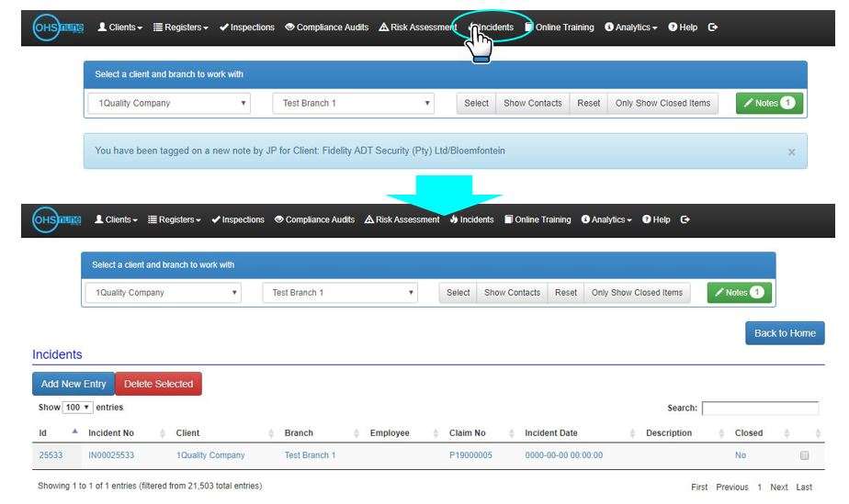Screen dimensions: 849x504
Task: Open Clients menu in top navbar
Action: pyautogui.click(x=119, y=27)
